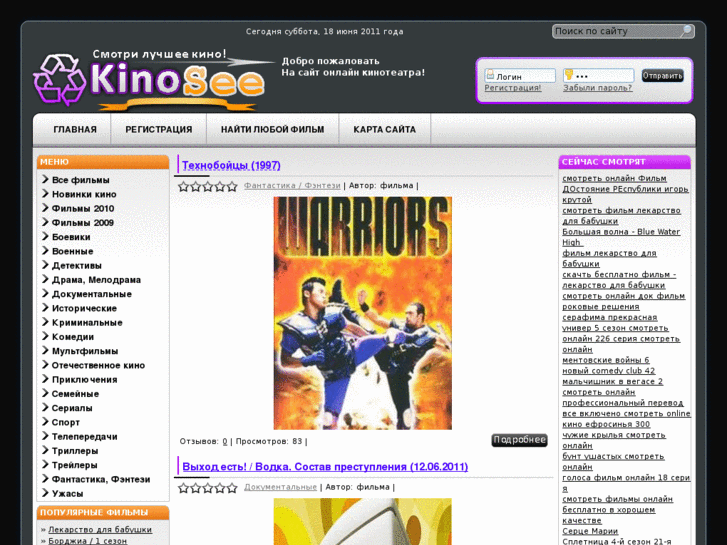Open Мультфильмы category
This screenshot has width=727, height=545.
point(85,351)
